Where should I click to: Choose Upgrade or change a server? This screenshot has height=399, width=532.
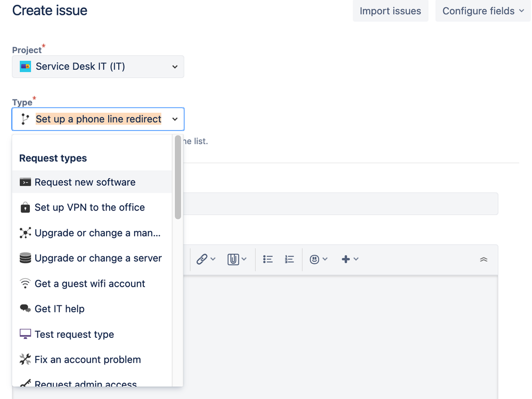click(x=92, y=258)
